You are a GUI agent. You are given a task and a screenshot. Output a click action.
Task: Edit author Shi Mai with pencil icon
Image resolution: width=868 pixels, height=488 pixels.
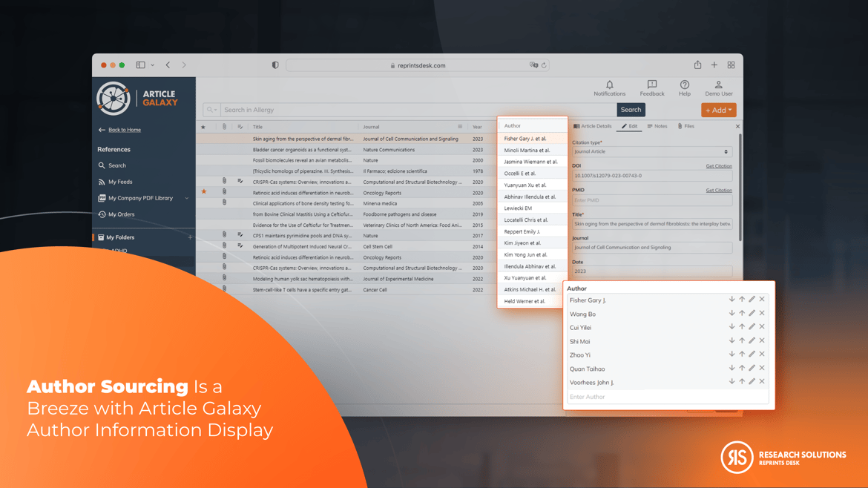click(752, 341)
